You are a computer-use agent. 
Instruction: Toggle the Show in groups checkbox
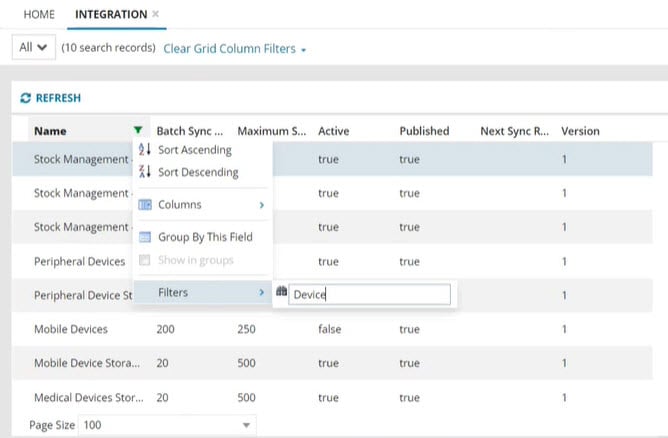144,261
